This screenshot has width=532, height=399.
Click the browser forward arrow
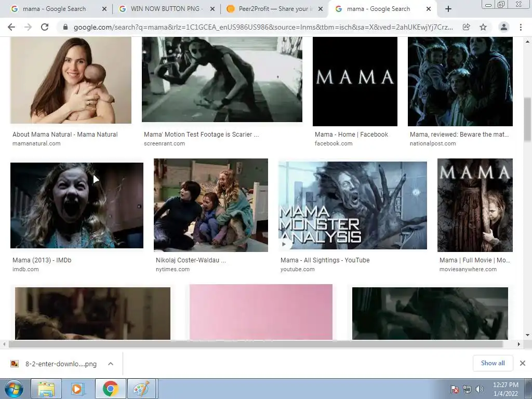coord(28,27)
